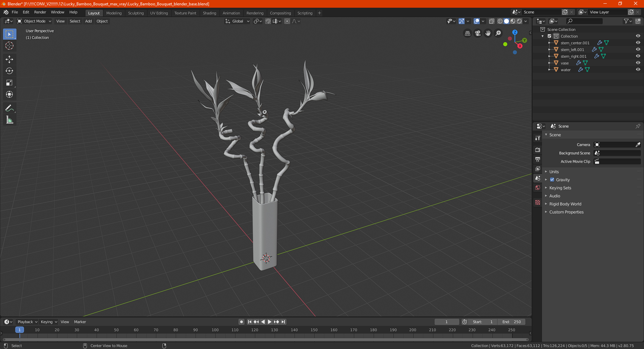Click the outliner search field

584,21
